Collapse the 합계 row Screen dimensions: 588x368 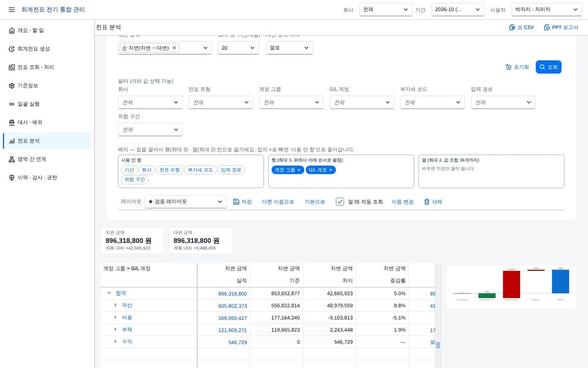[x=109, y=293]
